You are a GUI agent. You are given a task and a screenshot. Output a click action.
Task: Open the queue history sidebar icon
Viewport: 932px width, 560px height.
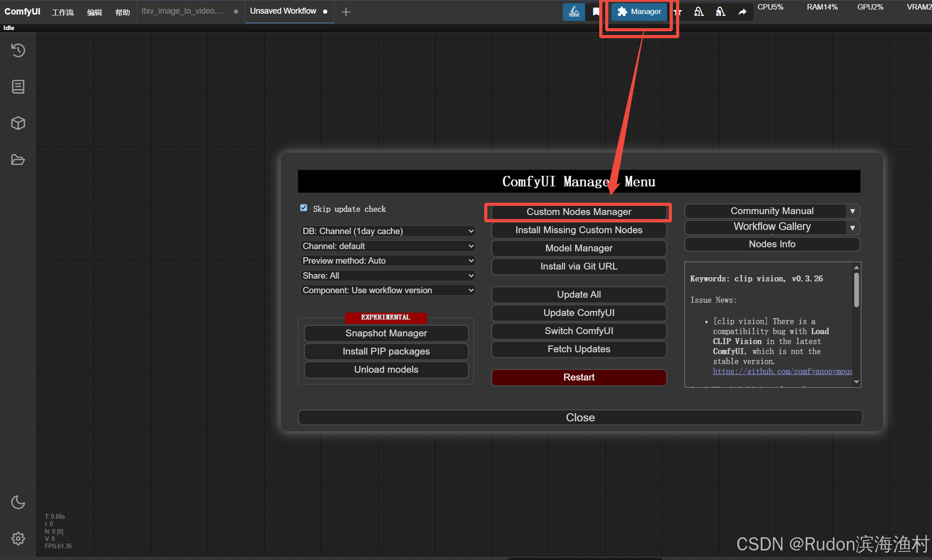coord(18,50)
